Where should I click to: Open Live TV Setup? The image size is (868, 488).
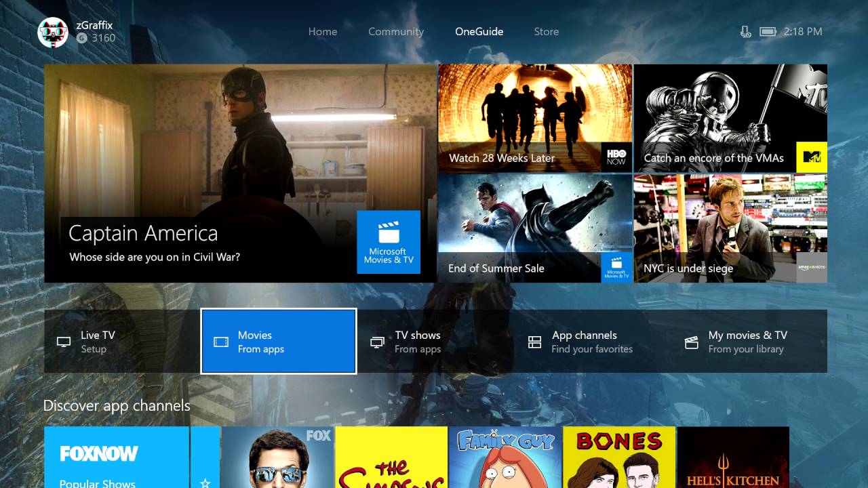coord(122,342)
